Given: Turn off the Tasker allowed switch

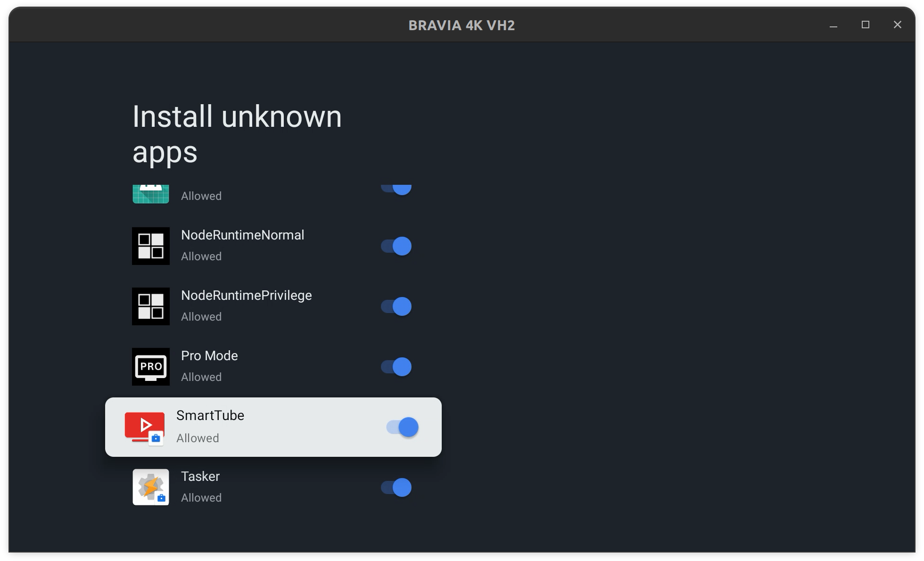Looking at the screenshot, I should click(396, 487).
